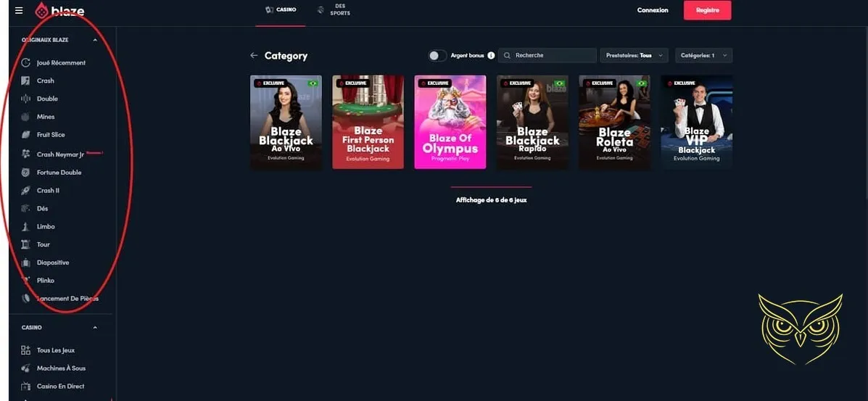Click the back arrow beside Category
868x401 pixels.
coord(254,55)
